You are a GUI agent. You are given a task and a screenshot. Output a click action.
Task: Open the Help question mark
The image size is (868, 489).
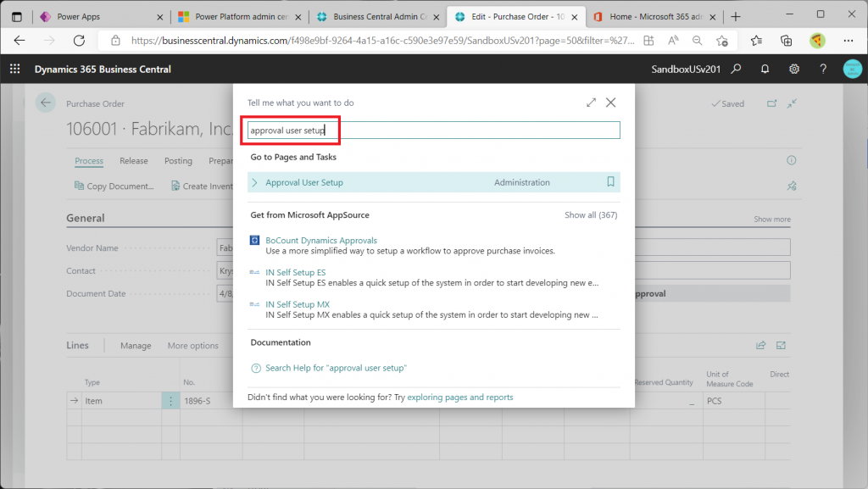[x=823, y=69]
